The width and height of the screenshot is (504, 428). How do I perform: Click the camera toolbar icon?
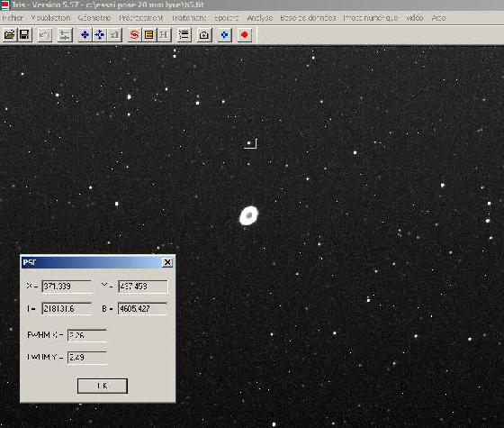(204, 35)
